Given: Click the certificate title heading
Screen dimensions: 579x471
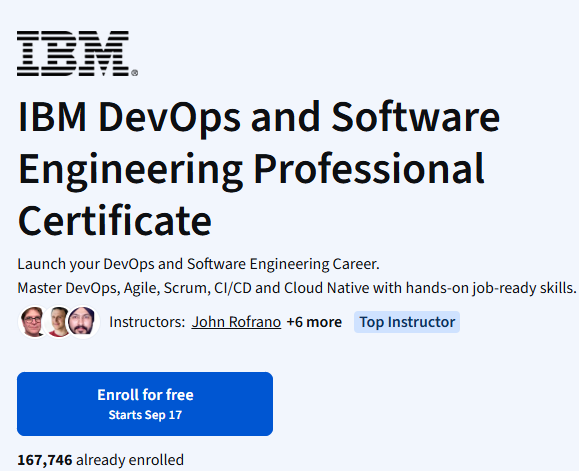Looking at the screenshot, I should coord(258,169).
